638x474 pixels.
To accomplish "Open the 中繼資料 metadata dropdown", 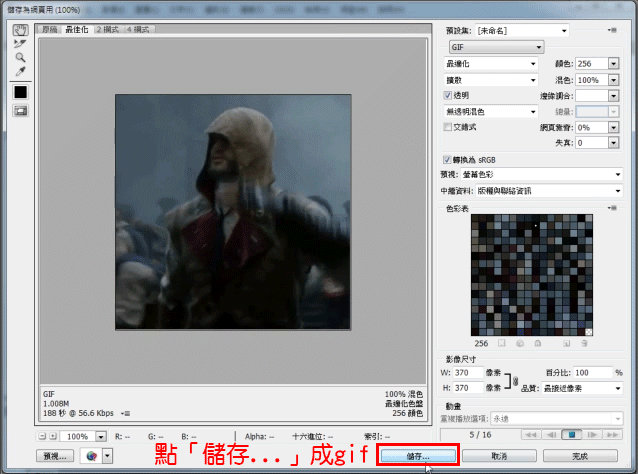I will point(549,191).
